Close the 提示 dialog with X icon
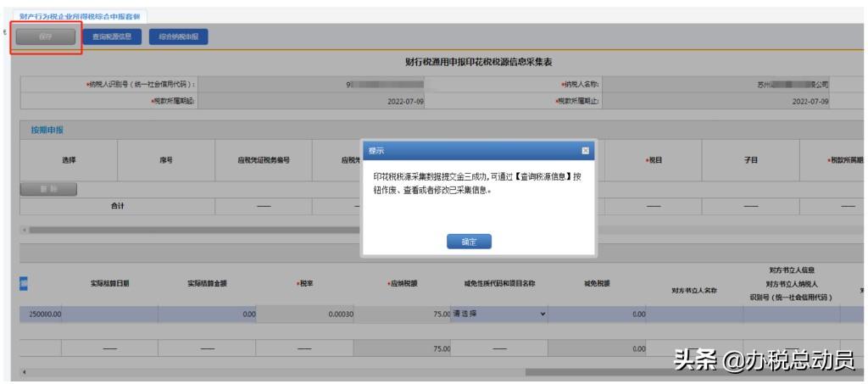The width and height of the screenshot is (868, 384). (x=585, y=151)
